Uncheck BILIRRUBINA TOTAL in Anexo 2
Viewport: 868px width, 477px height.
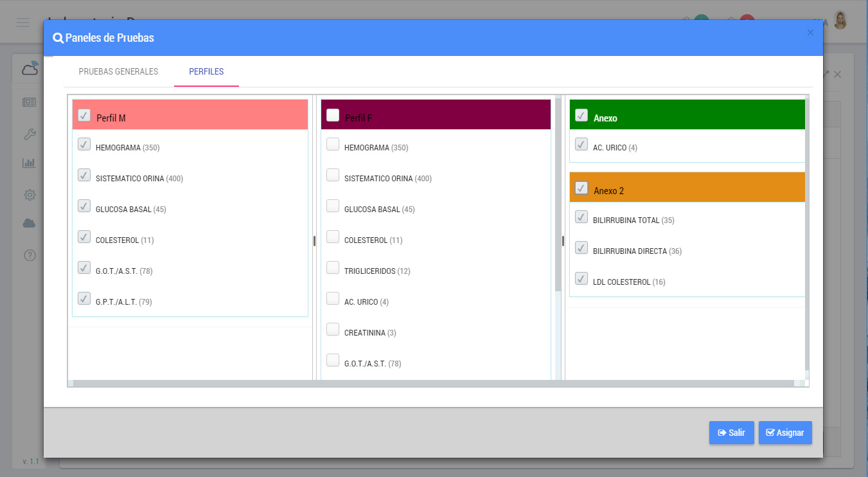581,217
